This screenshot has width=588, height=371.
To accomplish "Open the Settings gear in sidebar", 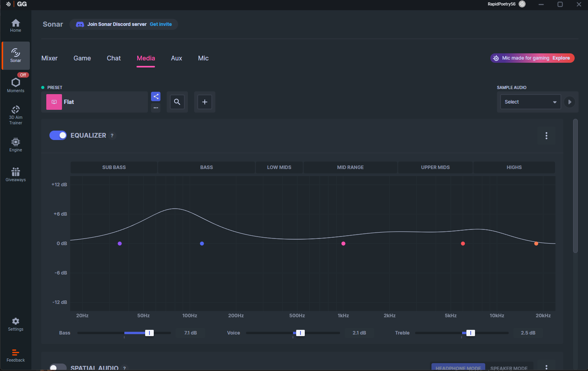I will (16, 324).
